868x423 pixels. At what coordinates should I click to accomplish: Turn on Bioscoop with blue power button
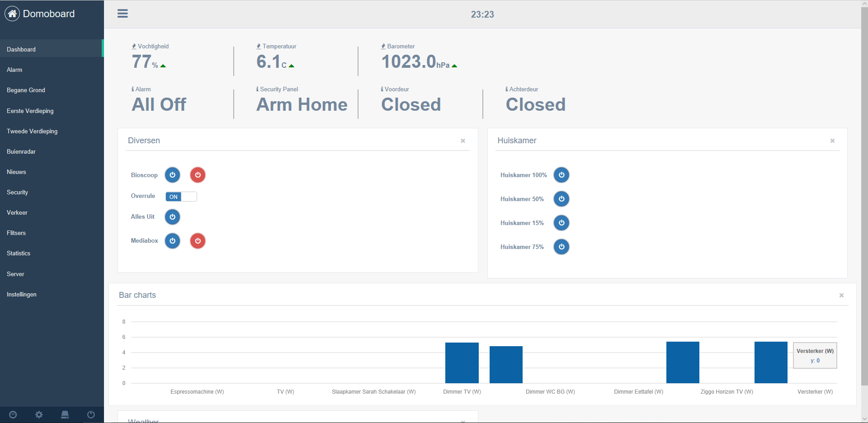click(x=172, y=175)
